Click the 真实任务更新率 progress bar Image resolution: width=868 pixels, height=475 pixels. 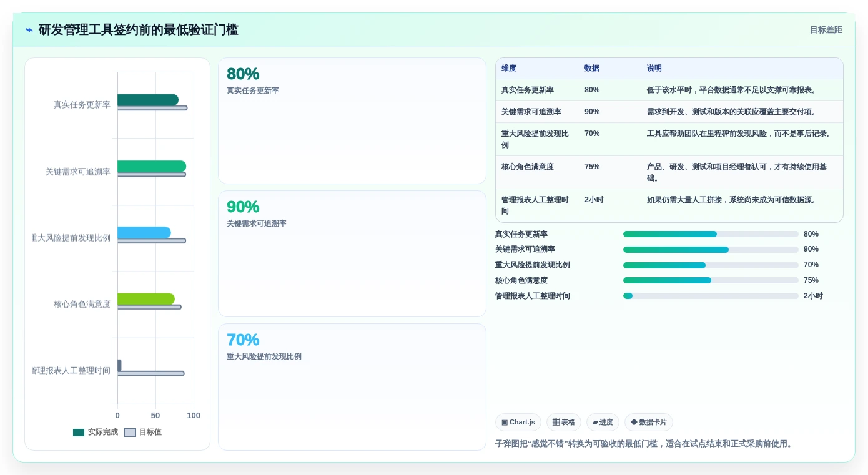[711, 234]
